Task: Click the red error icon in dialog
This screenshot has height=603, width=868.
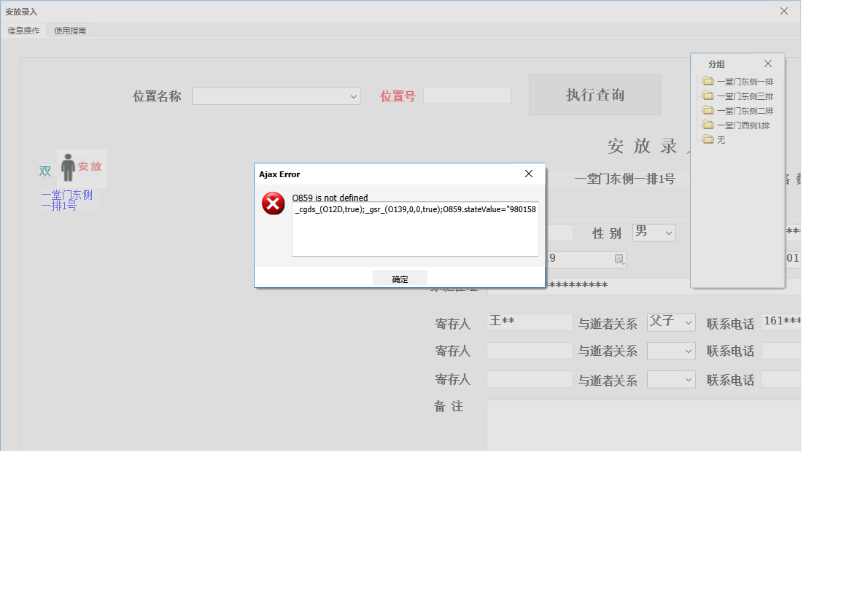Action: [x=273, y=203]
